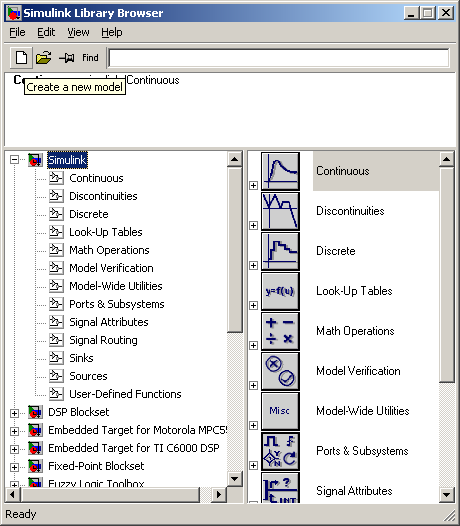Image resolution: width=460 pixels, height=526 pixels.
Task: Click the Discontinuities tree node icon
Action: [x=56, y=196]
